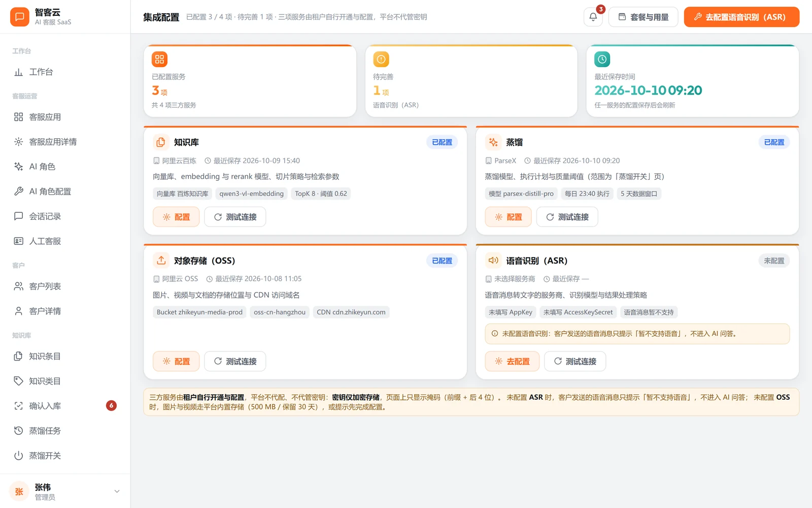Test connection on the ASR card
This screenshot has height=508, width=812.
click(x=575, y=361)
